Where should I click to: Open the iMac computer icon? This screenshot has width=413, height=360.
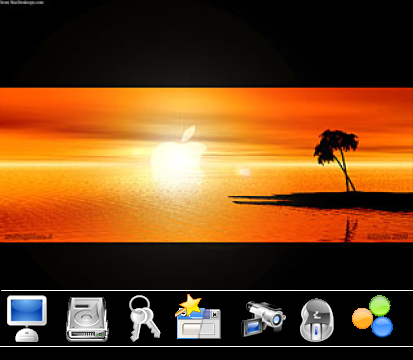pyautogui.click(x=27, y=318)
